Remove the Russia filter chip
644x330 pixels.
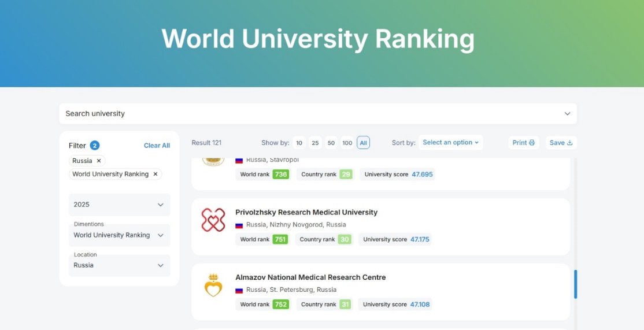[x=99, y=161]
